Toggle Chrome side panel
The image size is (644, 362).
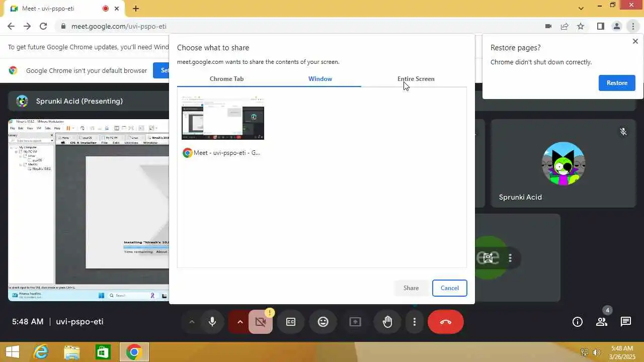coord(601,26)
